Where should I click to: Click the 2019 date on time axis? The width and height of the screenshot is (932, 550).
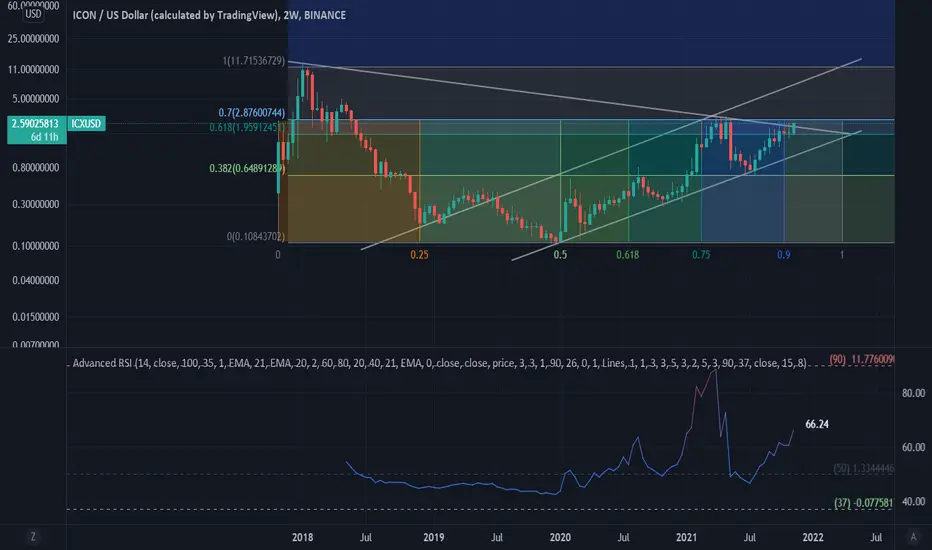pos(434,537)
